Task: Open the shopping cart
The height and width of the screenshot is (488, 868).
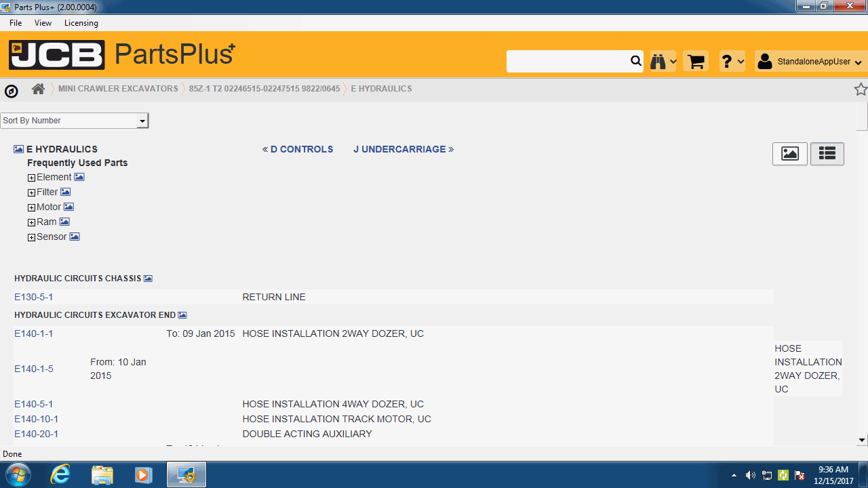Action: point(696,62)
